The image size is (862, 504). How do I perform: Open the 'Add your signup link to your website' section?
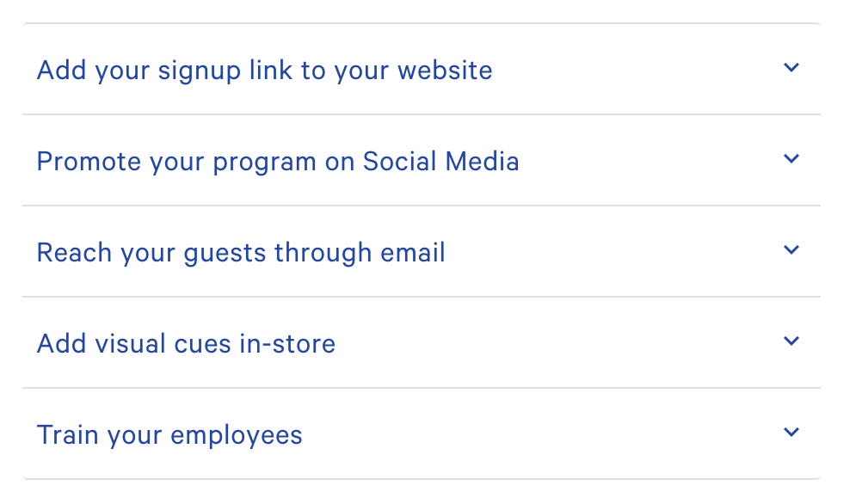tap(264, 70)
